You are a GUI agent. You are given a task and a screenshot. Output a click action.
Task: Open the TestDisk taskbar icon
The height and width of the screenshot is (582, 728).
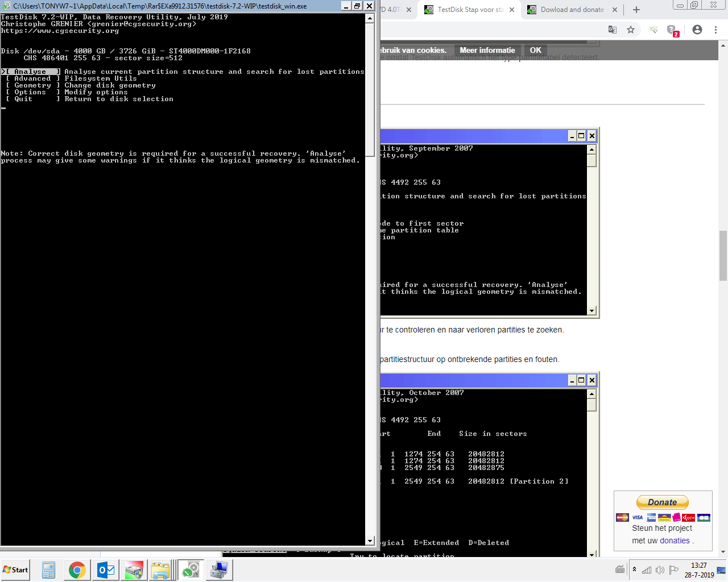(x=191, y=570)
